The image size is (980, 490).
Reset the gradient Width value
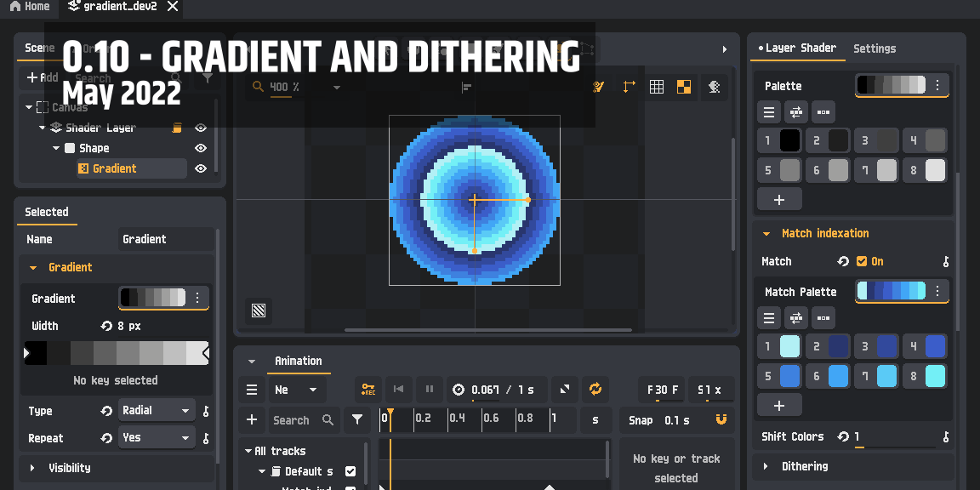[x=106, y=326]
